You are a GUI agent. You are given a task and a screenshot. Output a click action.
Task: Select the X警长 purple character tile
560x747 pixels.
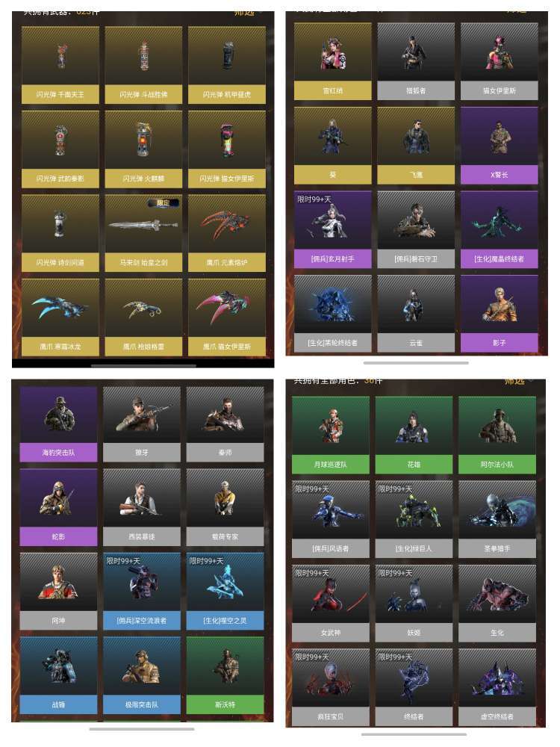point(499,146)
